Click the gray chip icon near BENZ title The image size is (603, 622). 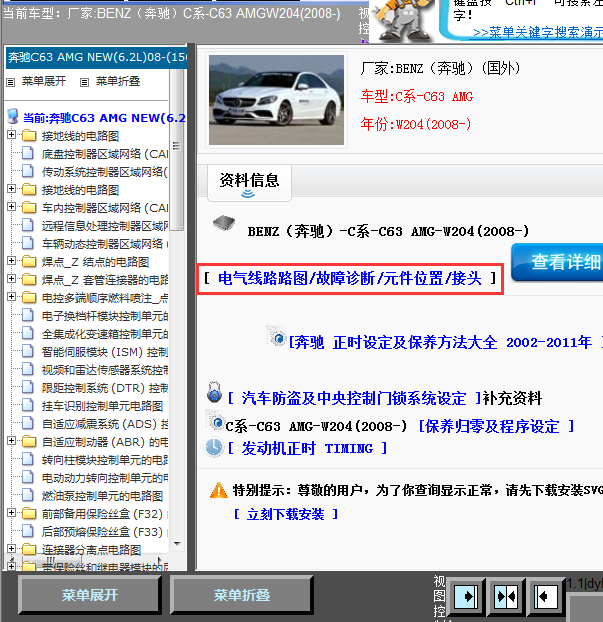click(224, 223)
